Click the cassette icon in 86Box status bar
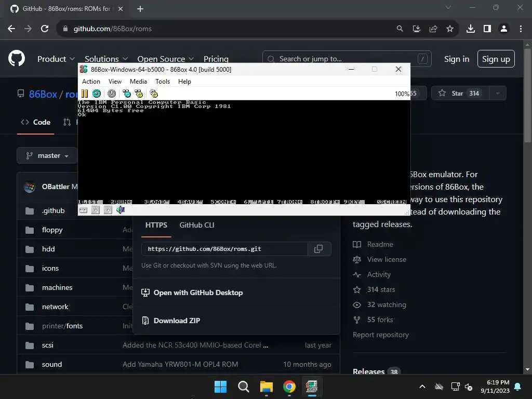 (x=83, y=210)
